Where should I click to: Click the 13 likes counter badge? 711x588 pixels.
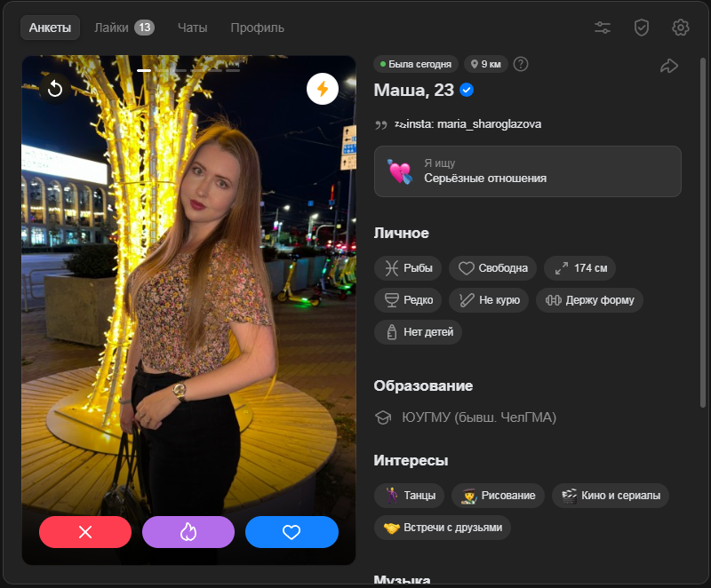144,28
